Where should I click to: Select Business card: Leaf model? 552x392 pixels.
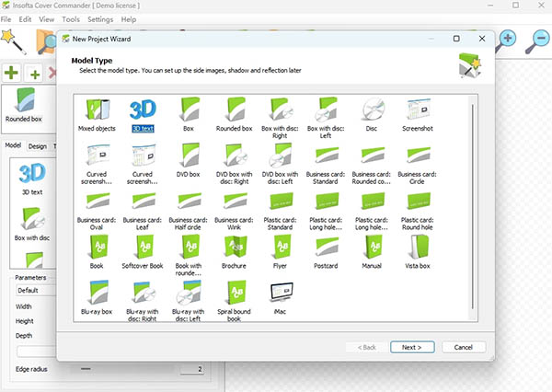(x=143, y=210)
